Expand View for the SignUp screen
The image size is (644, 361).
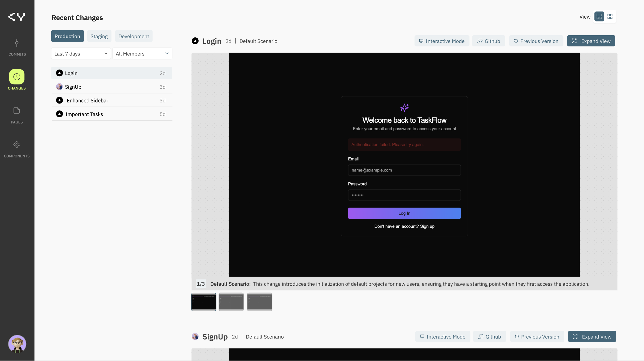click(x=592, y=336)
